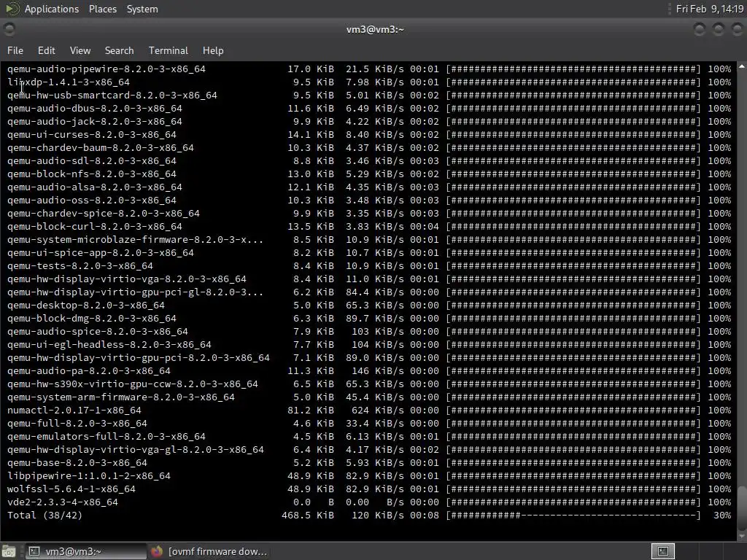This screenshot has height=560, width=747.
Task: Click the text qemu-audio-spice-8.2.0-3-x86_64
Action: coord(98,332)
